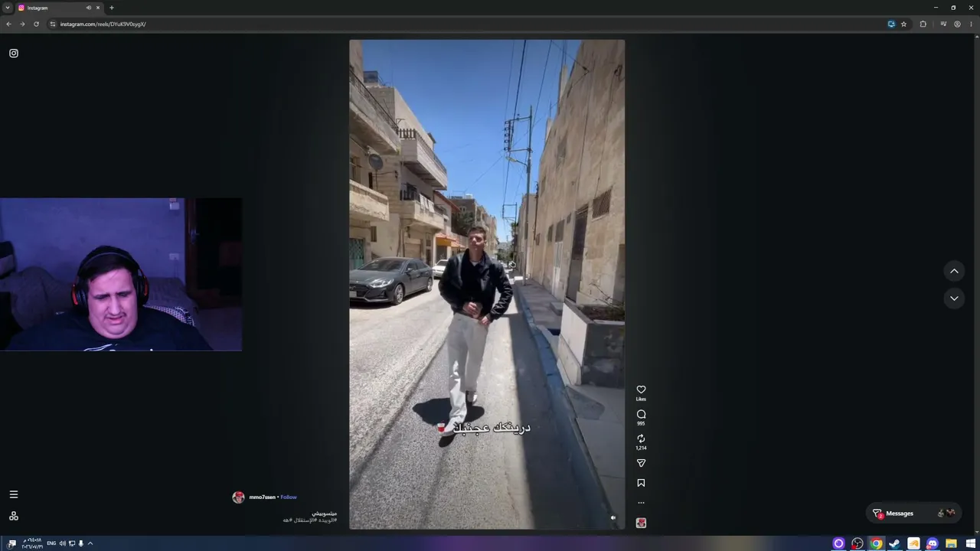Open the media control icon in the Chrome toolbar
Image resolution: width=980 pixels, height=551 pixels.
943,24
